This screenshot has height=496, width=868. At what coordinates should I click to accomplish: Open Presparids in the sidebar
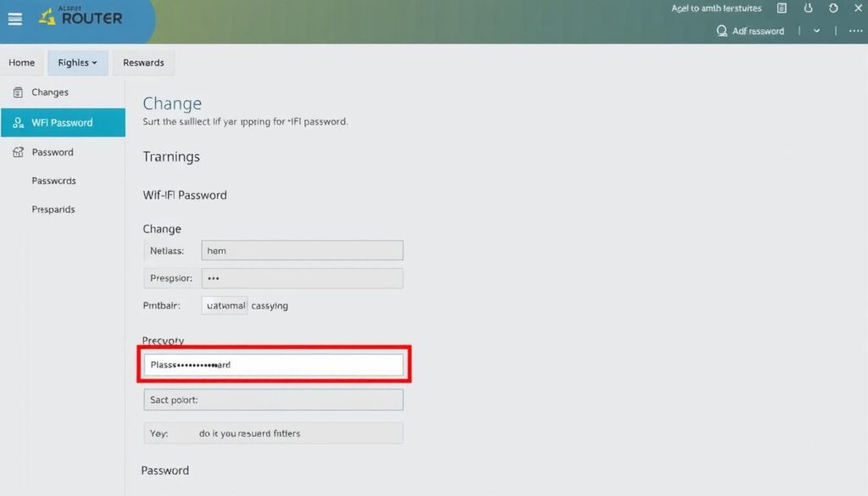coord(53,209)
